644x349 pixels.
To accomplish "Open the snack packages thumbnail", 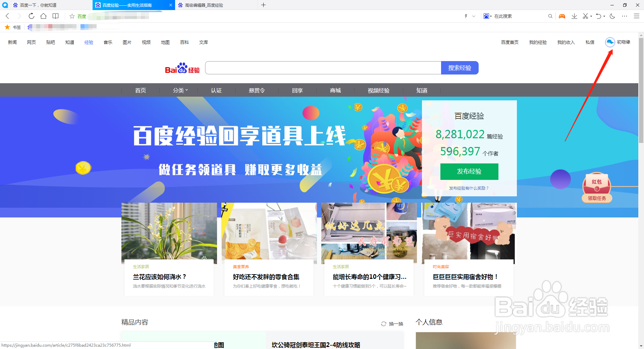I will pyautogui.click(x=269, y=231).
